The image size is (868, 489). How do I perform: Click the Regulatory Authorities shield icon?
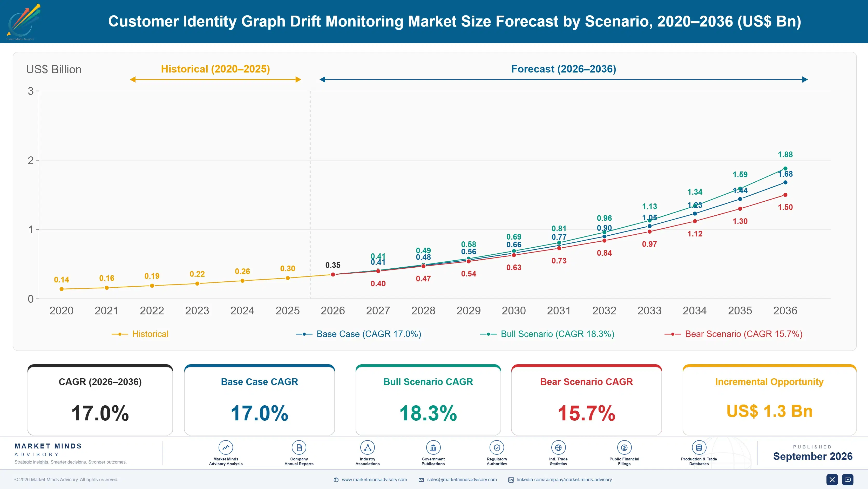497,447
